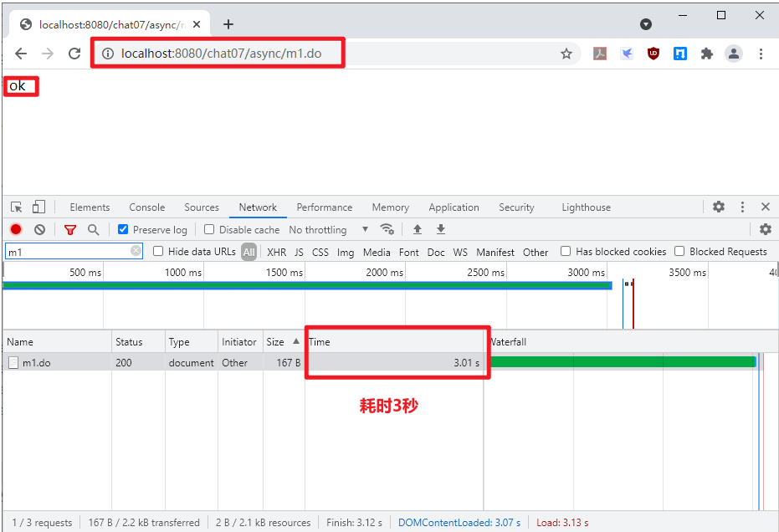Open network search magnifier
This screenshot has height=532, width=779.
pyautogui.click(x=94, y=229)
